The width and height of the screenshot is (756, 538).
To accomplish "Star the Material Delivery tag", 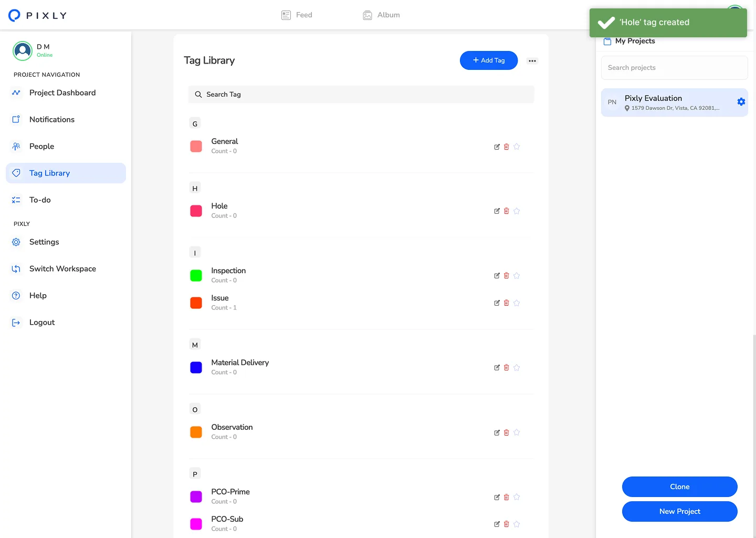I will click(x=517, y=368).
